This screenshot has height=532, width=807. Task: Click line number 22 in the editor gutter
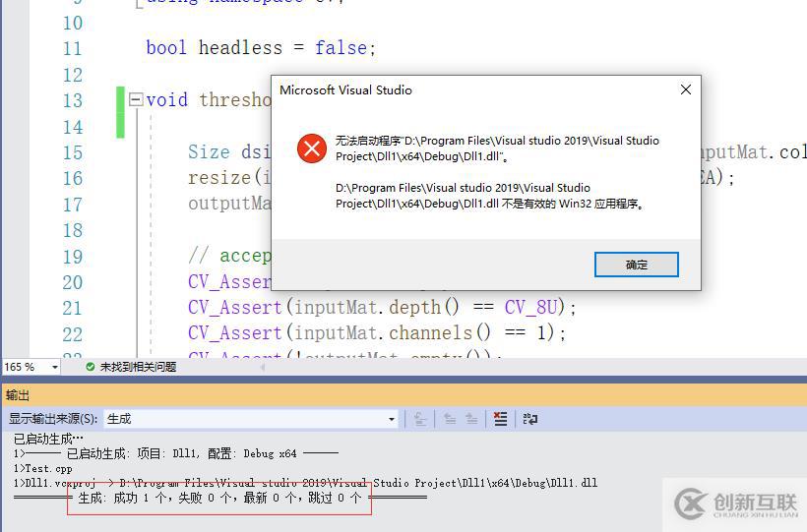pos(72,335)
